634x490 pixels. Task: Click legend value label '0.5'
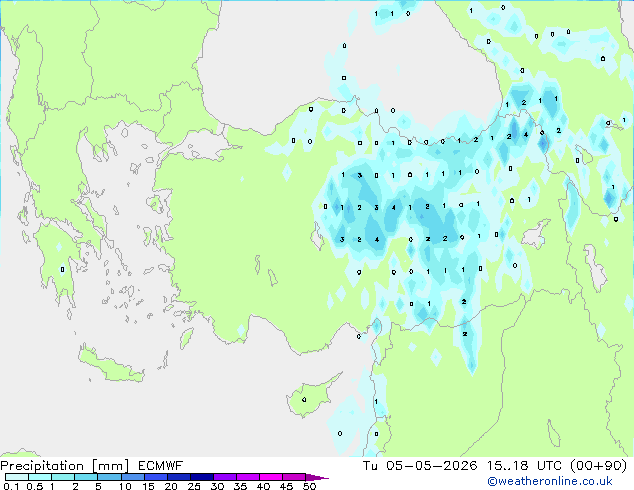point(35,486)
